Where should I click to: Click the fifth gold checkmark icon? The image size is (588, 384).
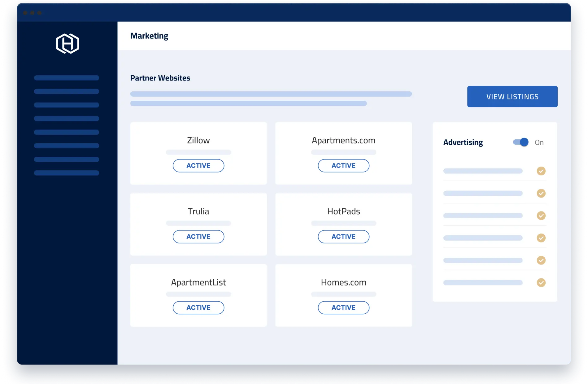tap(541, 260)
